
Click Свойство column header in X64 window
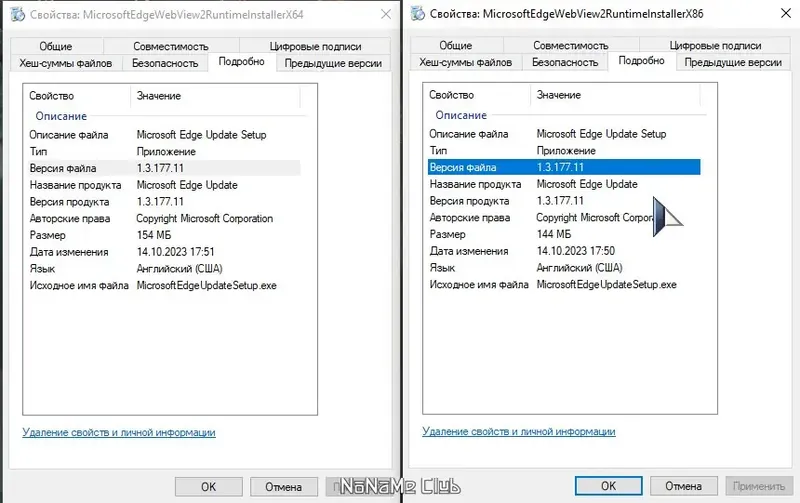pos(77,96)
